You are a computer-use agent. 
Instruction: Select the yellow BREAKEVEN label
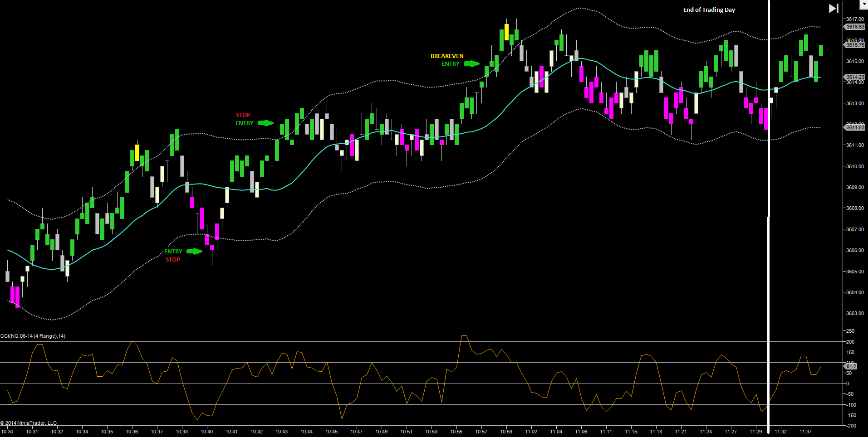pyautogui.click(x=447, y=56)
